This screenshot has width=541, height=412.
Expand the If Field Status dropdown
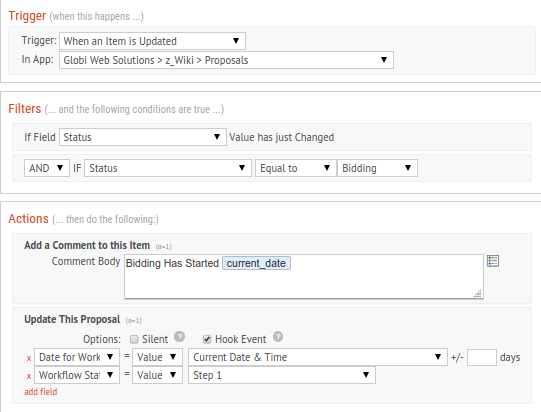point(143,137)
